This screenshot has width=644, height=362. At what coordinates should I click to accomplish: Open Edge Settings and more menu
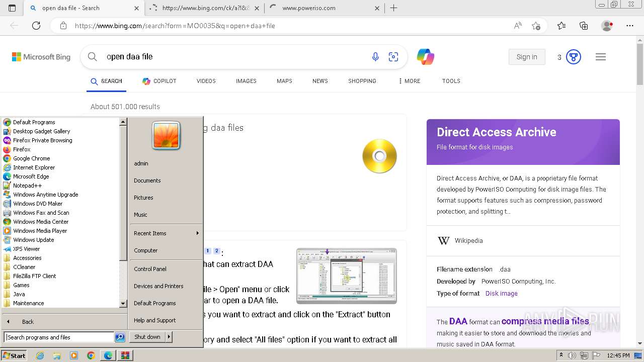click(630, 26)
